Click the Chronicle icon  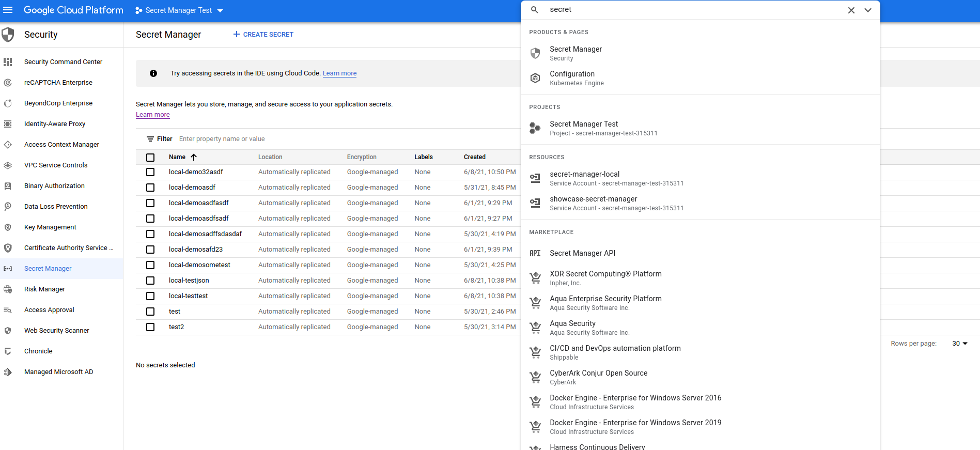(8, 351)
